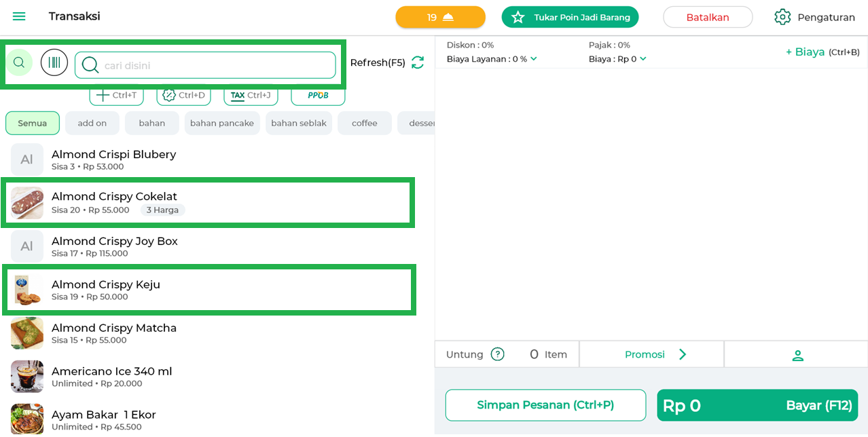Click the Untung help question mark
The height and width of the screenshot is (437, 868).
point(498,354)
